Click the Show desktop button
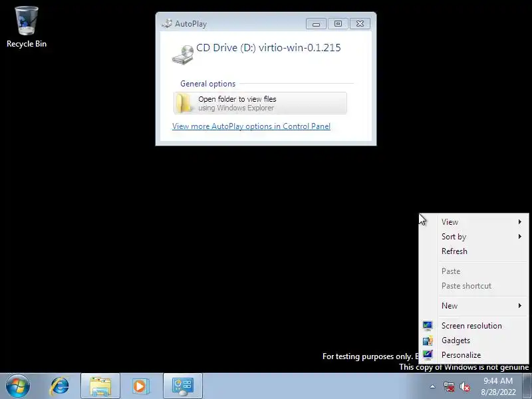Image resolution: width=532 pixels, height=399 pixels. point(527,386)
